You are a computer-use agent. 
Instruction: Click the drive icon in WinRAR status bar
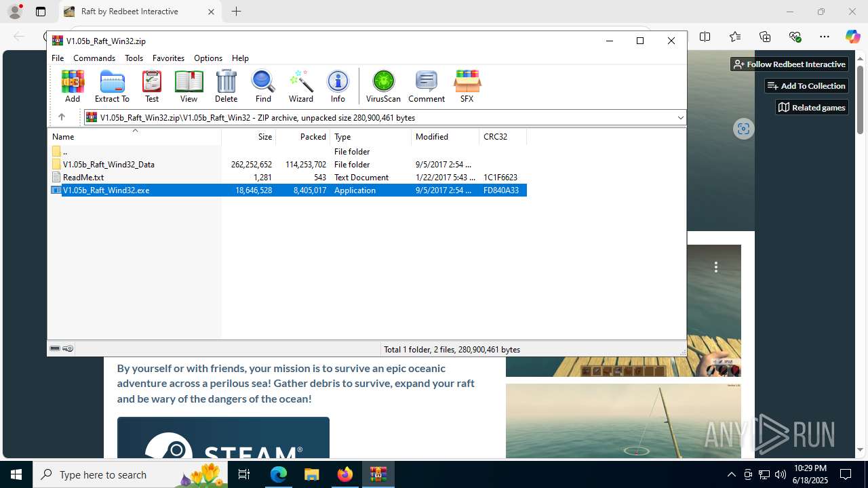click(55, 348)
